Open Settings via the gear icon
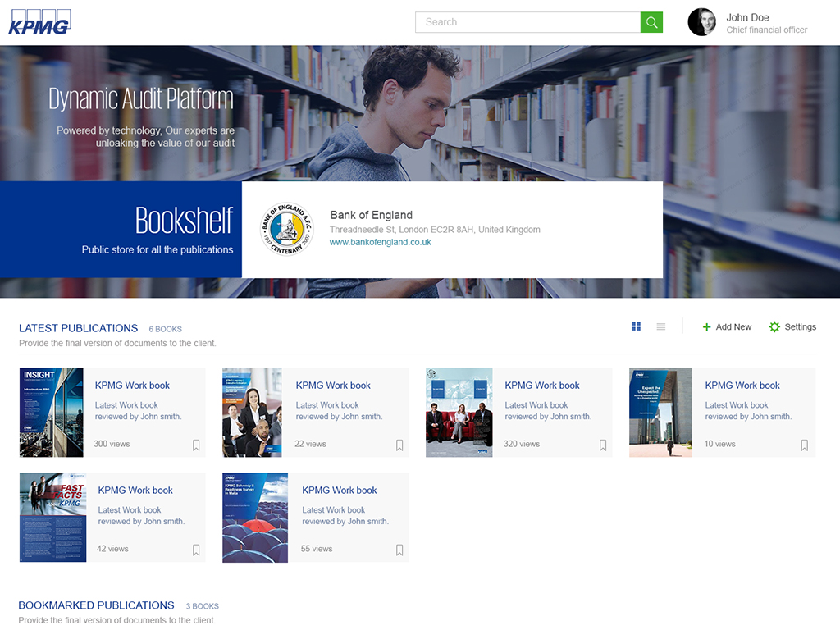The width and height of the screenshot is (840, 630). click(774, 326)
